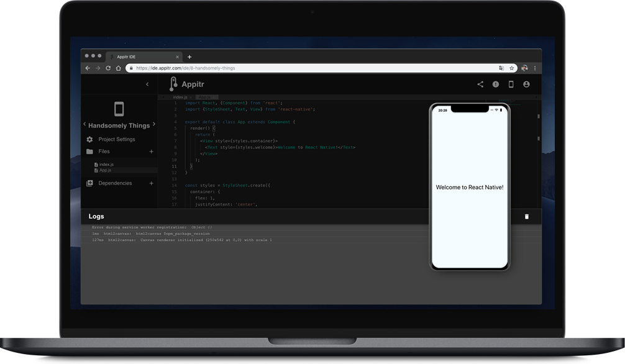Click the Dependencies label
The height and width of the screenshot is (364, 625).
click(x=115, y=183)
